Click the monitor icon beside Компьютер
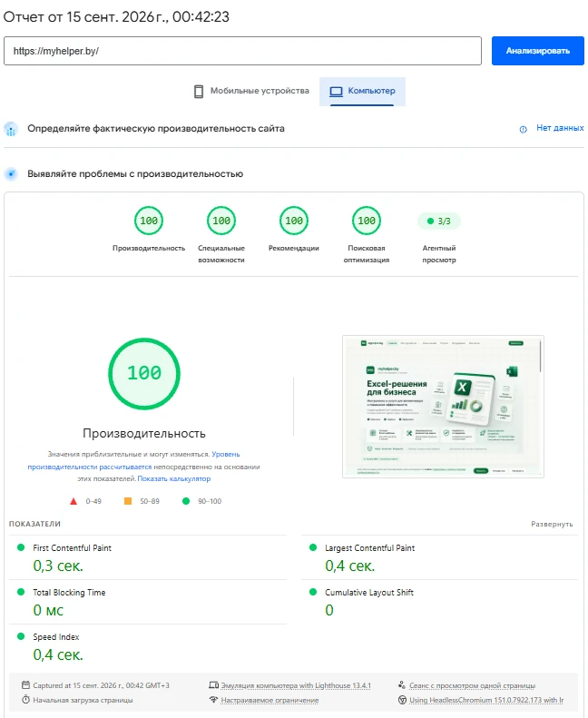This screenshot has height=718, width=588. pyautogui.click(x=337, y=91)
